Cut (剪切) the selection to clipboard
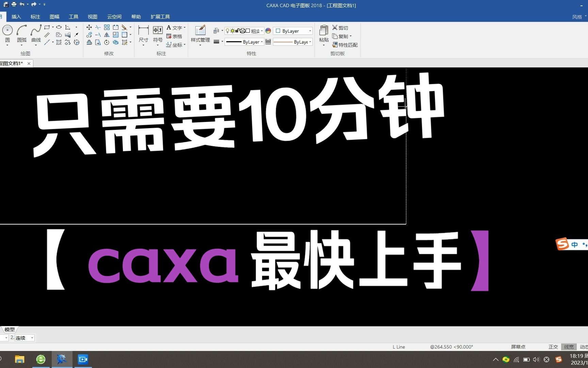The height and width of the screenshot is (368, 588). coord(340,28)
